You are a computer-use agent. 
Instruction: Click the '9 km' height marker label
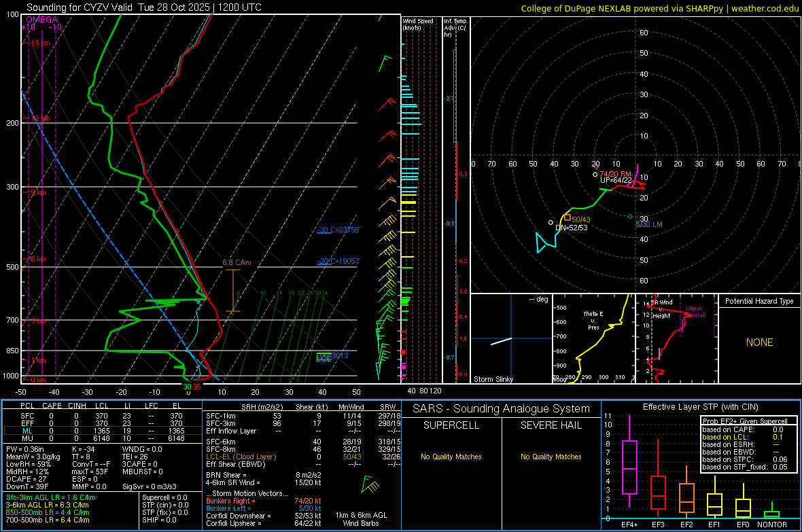[38, 192]
